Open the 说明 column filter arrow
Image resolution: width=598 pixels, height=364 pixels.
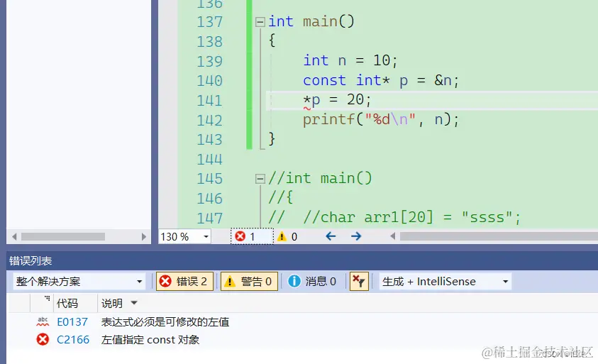coord(134,303)
